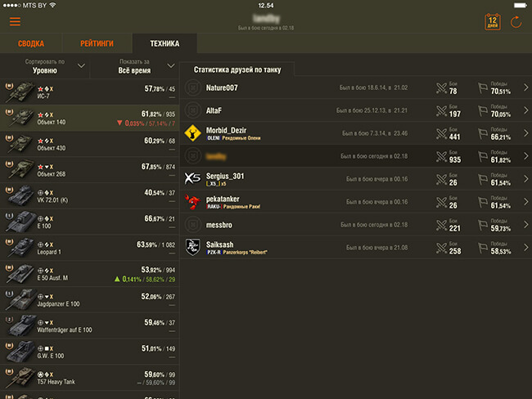Select the G.W. E 100 tank icon
Image resolution: width=532 pixels, height=399 pixels.
(21, 352)
